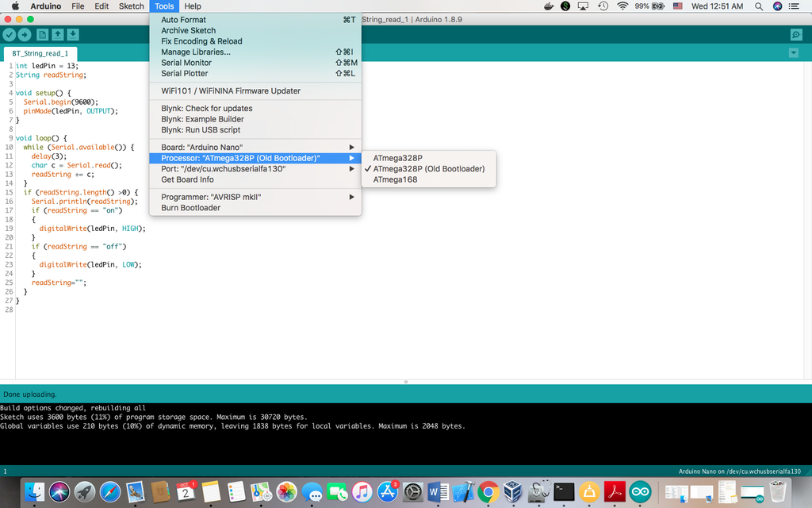Image resolution: width=812 pixels, height=508 pixels.
Task: Choose the ATmega328P processor option
Action: point(429,158)
